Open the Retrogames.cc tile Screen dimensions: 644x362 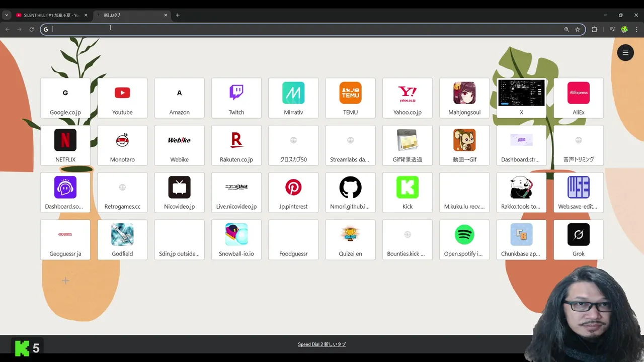pos(122,193)
